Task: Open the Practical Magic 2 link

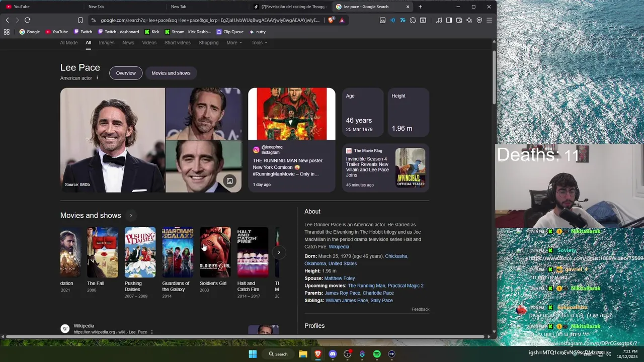Action: (406, 286)
